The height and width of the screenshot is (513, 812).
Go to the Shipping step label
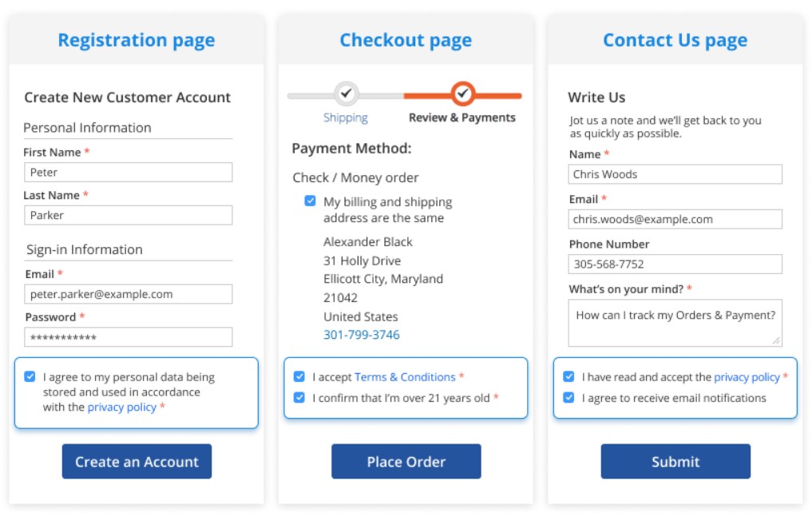pyautogui.click(x=345, y=117)
